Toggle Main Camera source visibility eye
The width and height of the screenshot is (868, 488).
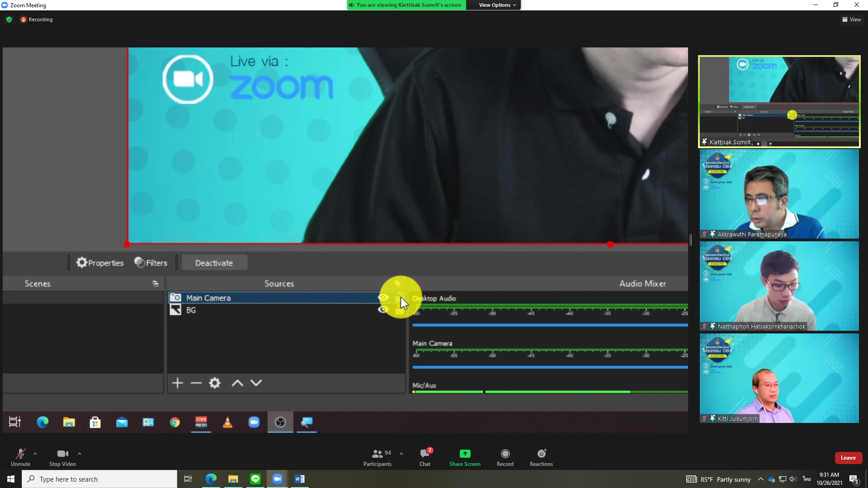coord(383,297)
